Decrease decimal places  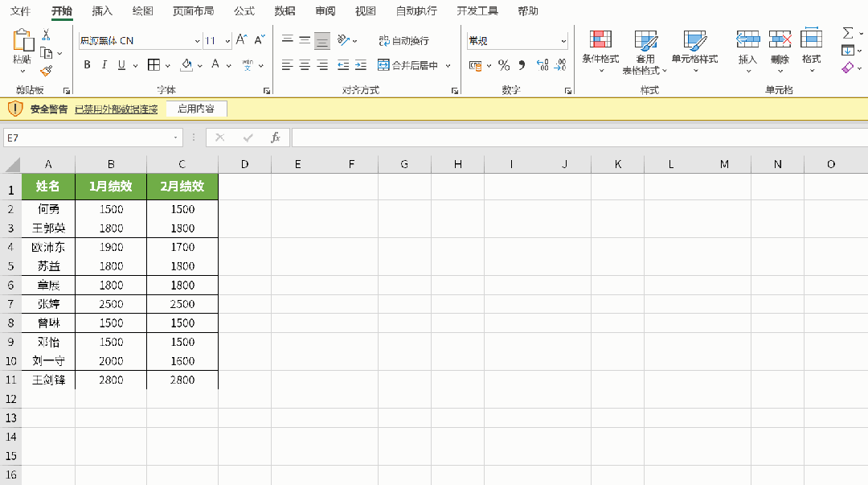pos(560,65)
